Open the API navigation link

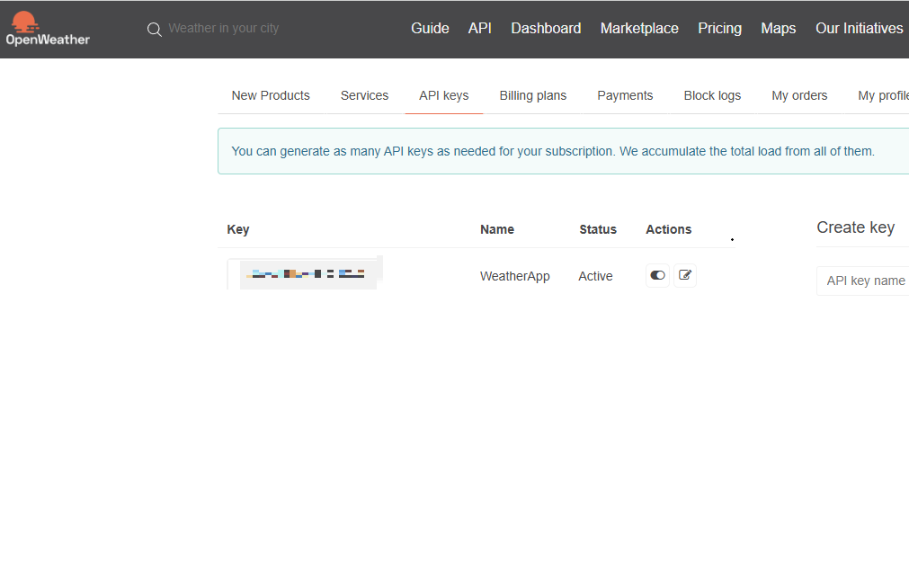[480, 29]
